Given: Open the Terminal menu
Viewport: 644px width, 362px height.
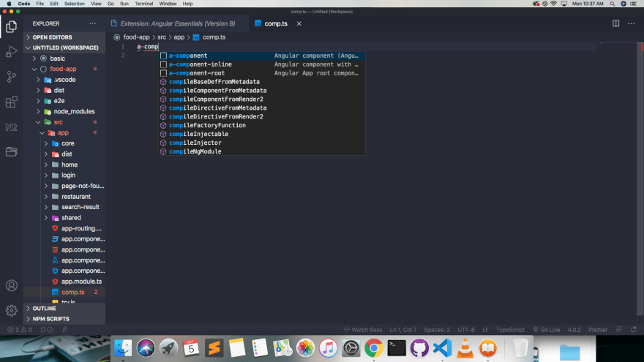Looking at the screenshot, I should (143, 4).
